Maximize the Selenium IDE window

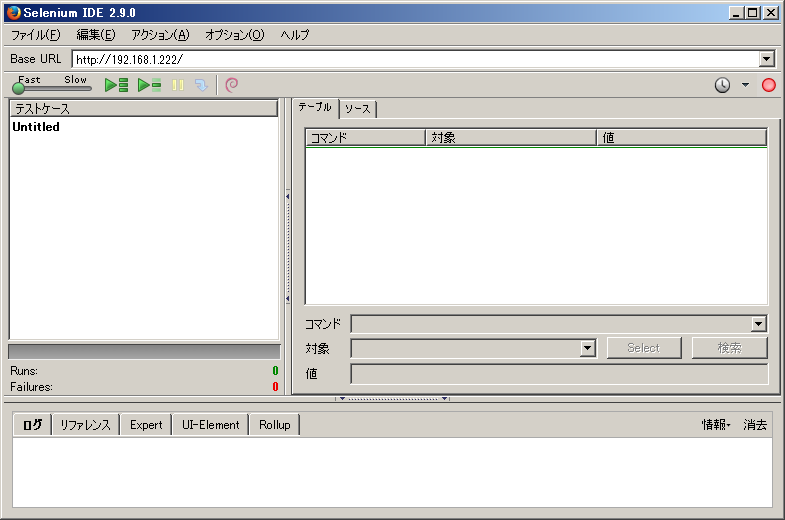click(x=752, y=13)
